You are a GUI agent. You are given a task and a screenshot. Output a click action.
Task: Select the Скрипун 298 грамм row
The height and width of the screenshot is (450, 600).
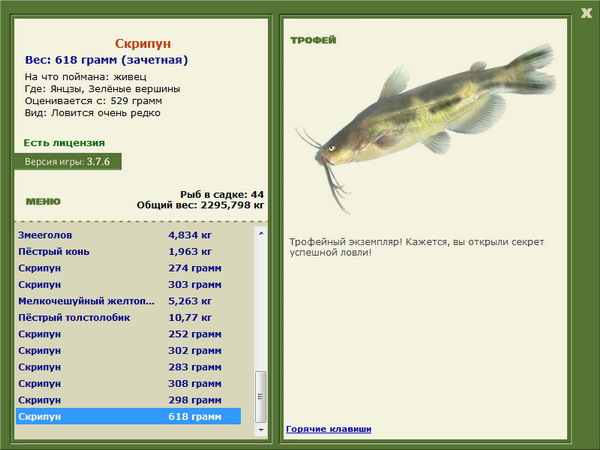coord(129,399)
